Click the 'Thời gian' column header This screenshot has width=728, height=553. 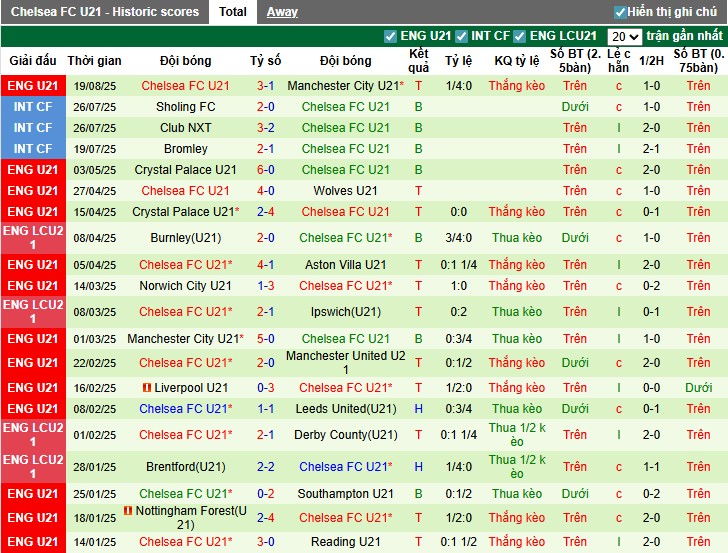(x=95, y=60)
